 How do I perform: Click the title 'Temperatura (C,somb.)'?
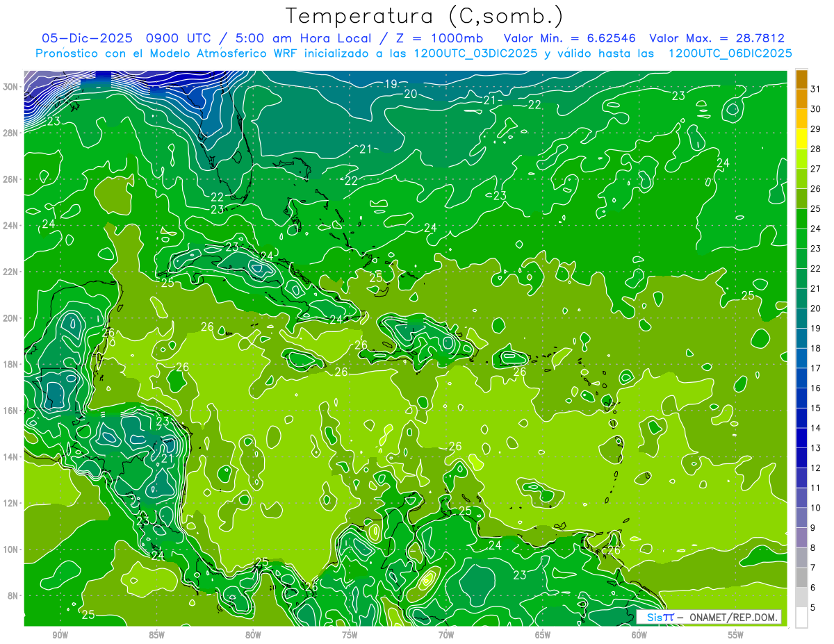pos(424,16)
